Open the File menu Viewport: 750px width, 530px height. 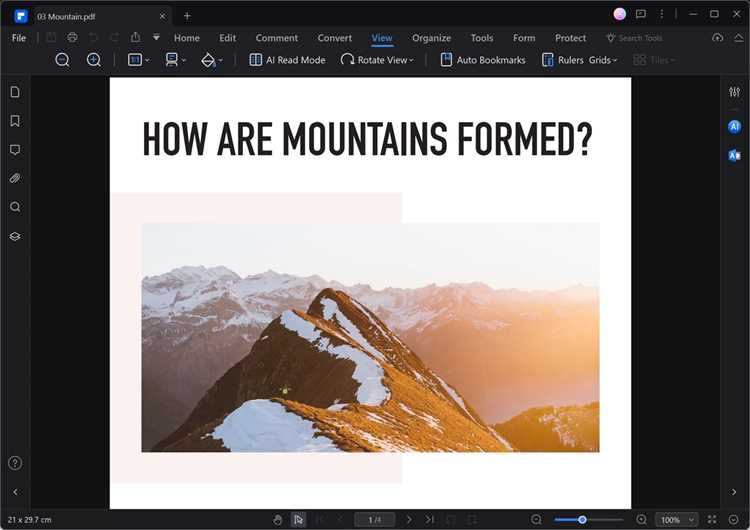coord(19,38)
